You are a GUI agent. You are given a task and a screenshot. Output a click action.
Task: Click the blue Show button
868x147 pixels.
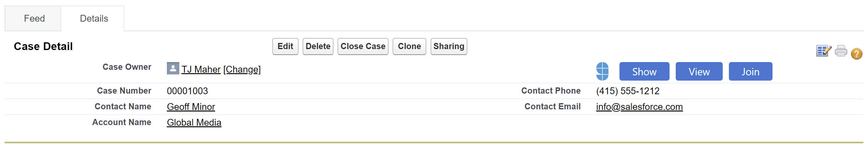pyautogui.click(x=644, y=72)
